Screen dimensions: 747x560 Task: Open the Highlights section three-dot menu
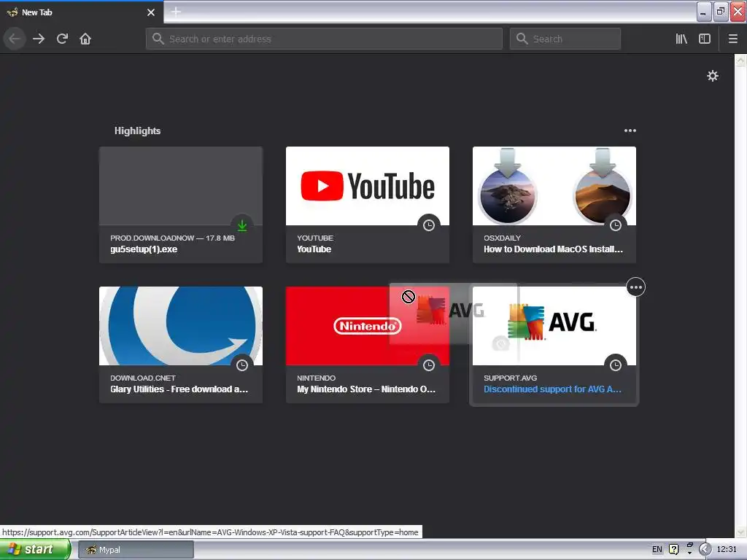(x=630, y=131)
